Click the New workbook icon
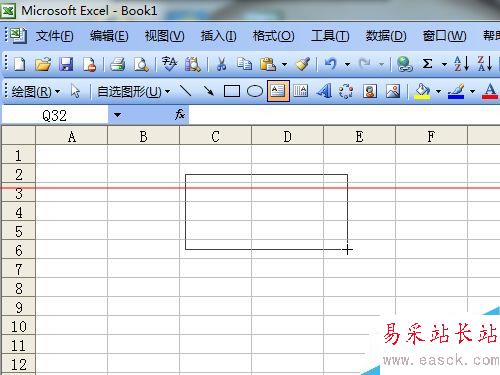Viewport: 500px width, 375px height. click(20, 64)
